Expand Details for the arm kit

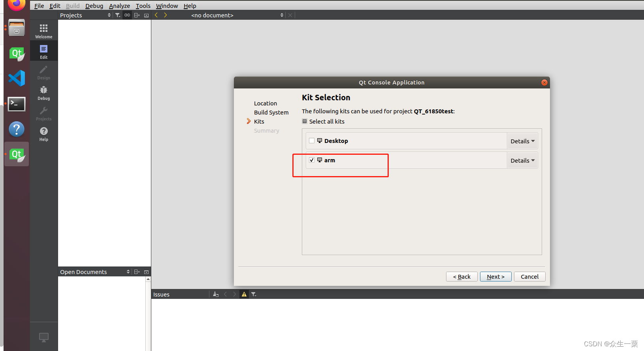(522, 160)
